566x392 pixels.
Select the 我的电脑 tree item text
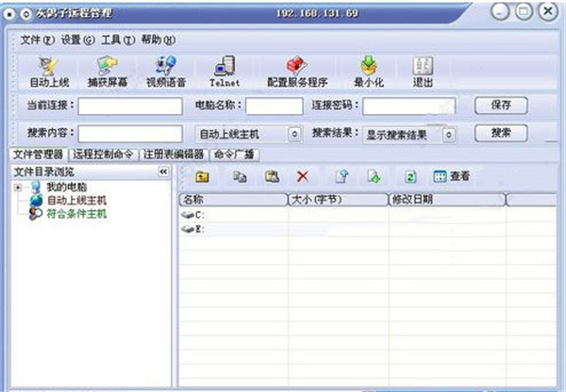pyautogui.click(x=66, y=187)
